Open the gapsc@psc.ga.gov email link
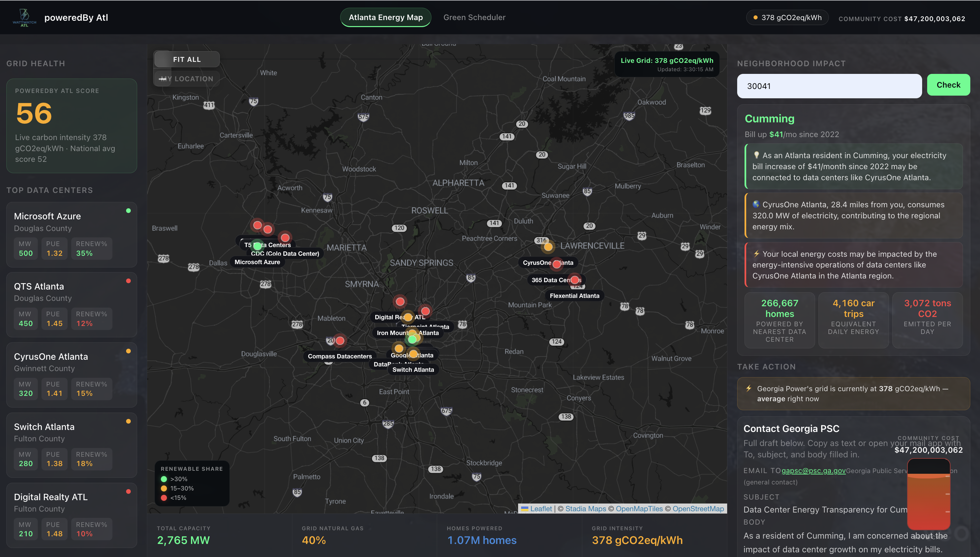Image resolution: width=980 pixels, height=557 pixels. (813, 470)
